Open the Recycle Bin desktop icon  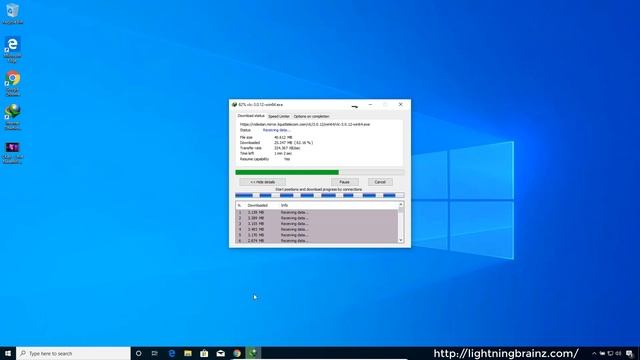tap(12, 13)
